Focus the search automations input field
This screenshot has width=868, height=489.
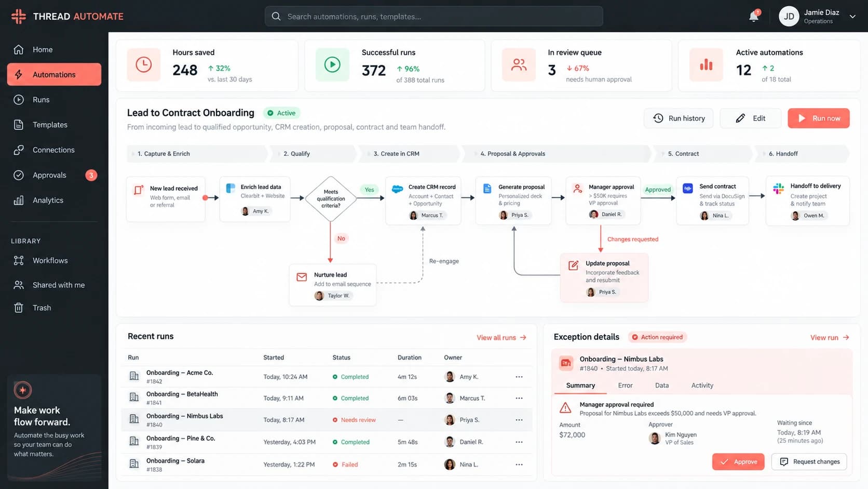[433, 16]
